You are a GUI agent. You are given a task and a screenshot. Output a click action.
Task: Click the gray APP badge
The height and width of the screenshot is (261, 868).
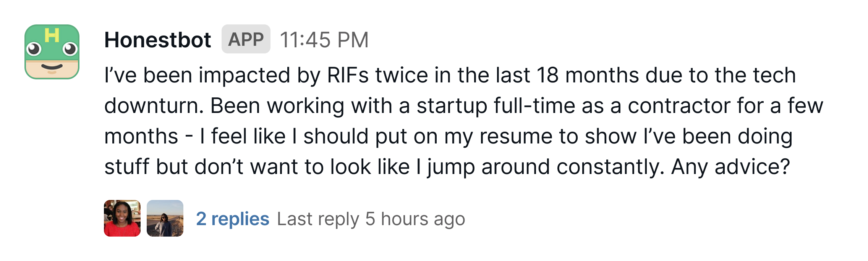(246, 39)
